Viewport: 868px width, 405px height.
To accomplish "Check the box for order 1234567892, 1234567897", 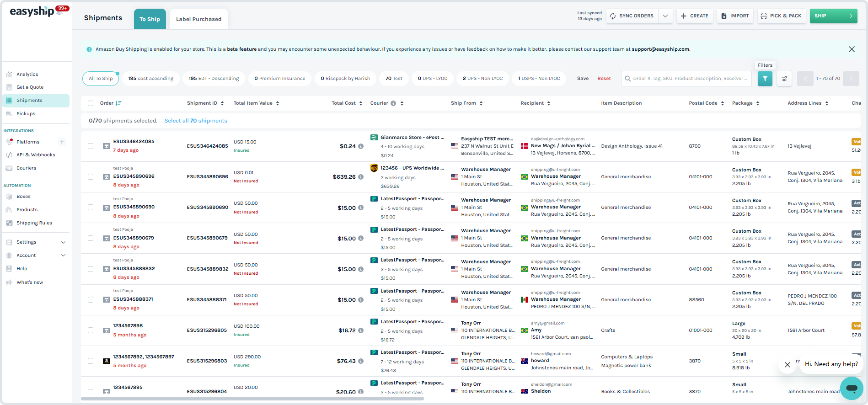I will 91,361.
